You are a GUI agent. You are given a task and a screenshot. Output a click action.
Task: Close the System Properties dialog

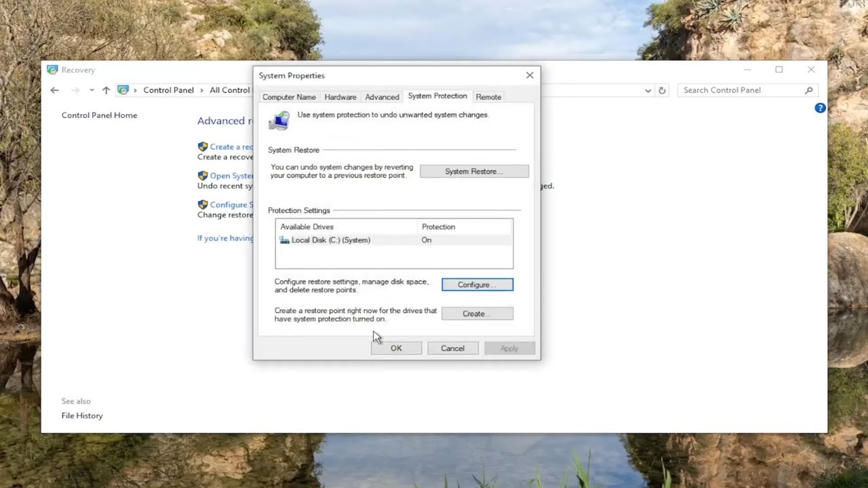(x=530, y=75)
